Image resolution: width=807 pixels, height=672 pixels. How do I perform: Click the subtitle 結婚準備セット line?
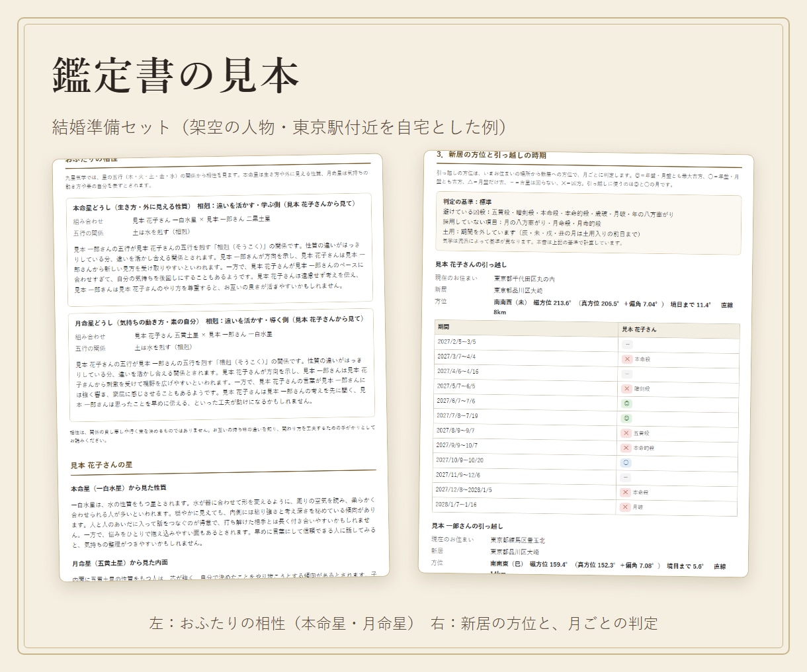pos(280,127)
